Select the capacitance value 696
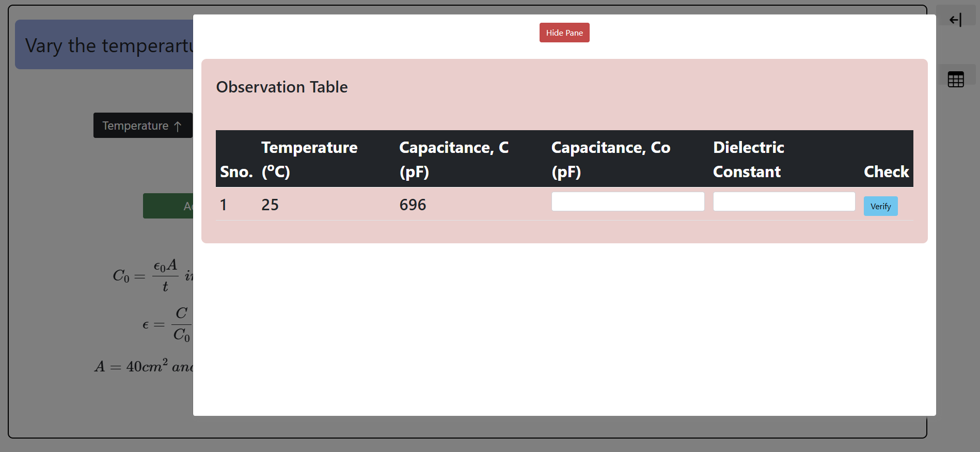980x452 pixels. pyautogui.click(x=413, y=205)
